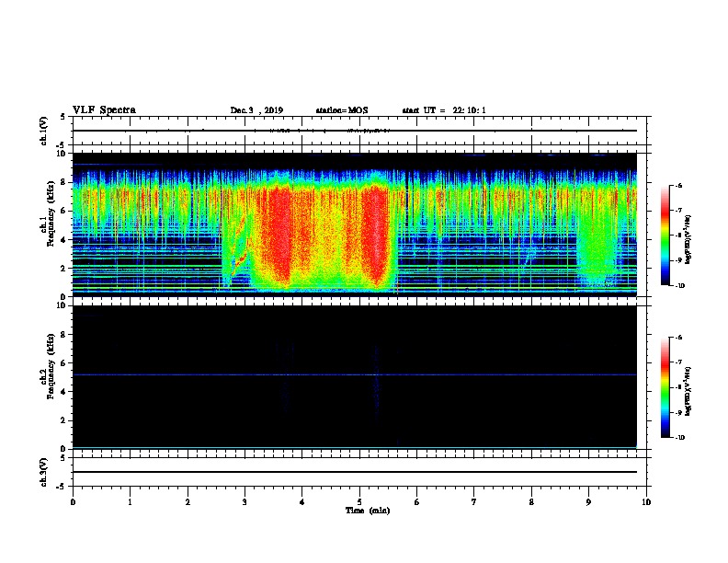The height and width of the screenshot is (563, 728).
Task: Click the "station=MOS" header label
Action: [342, 110]
